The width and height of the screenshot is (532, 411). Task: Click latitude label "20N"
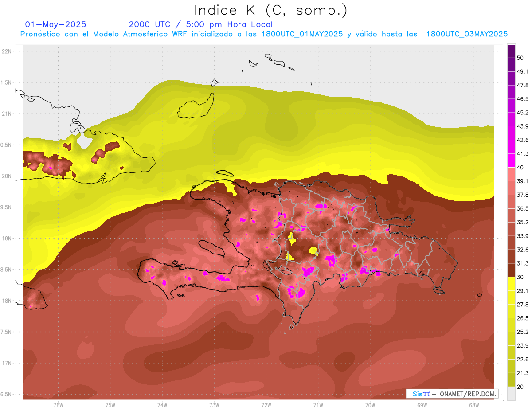8,176
